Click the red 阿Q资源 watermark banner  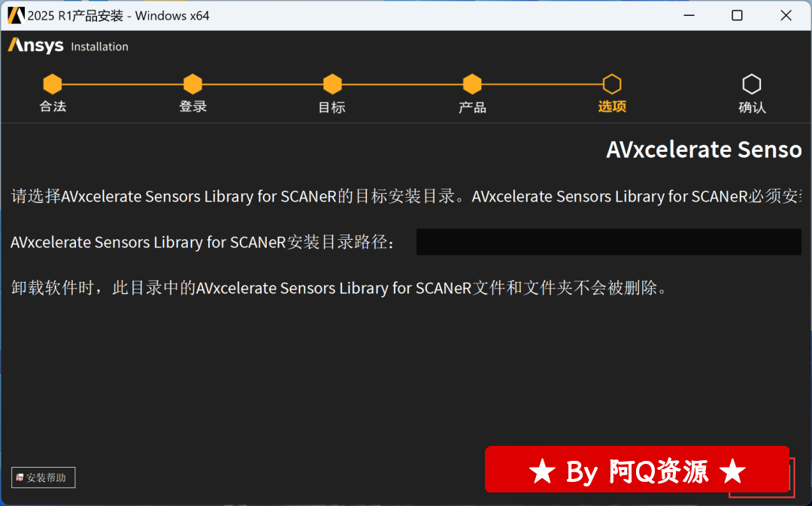637,469
